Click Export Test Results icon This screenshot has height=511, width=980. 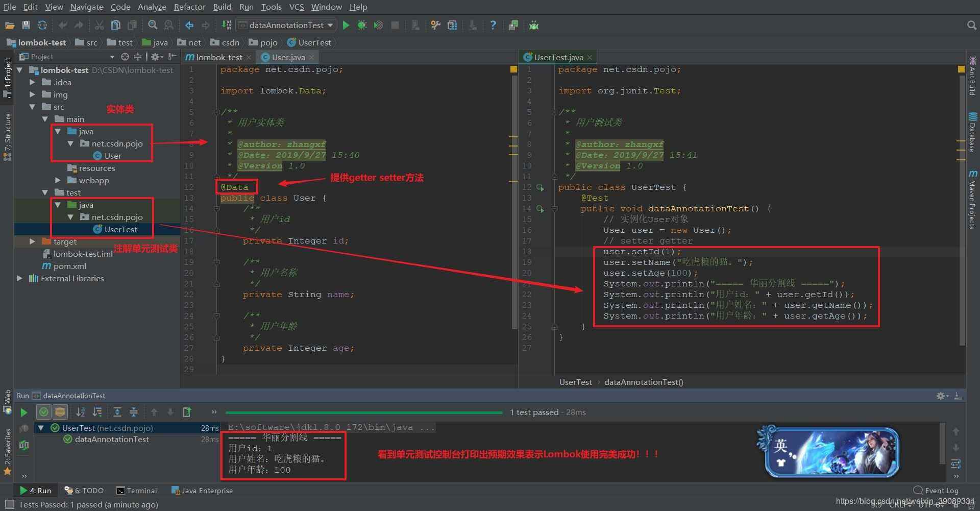[x=187, y=412]
